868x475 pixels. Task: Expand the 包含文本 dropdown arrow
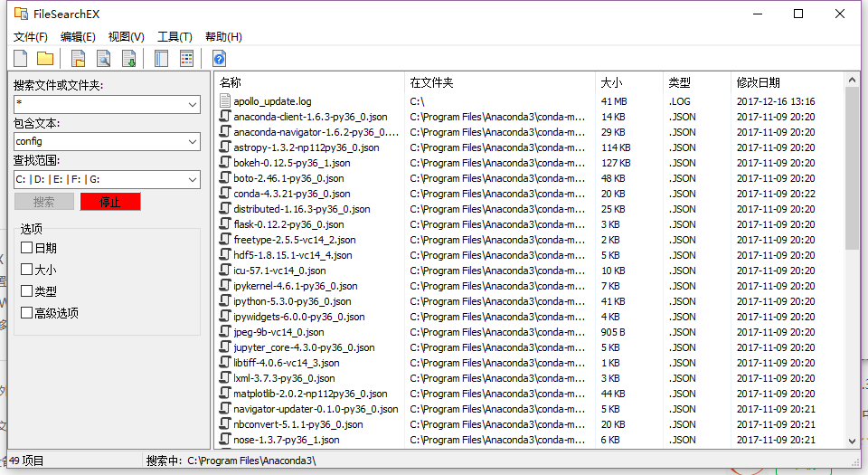pos(192,142)
